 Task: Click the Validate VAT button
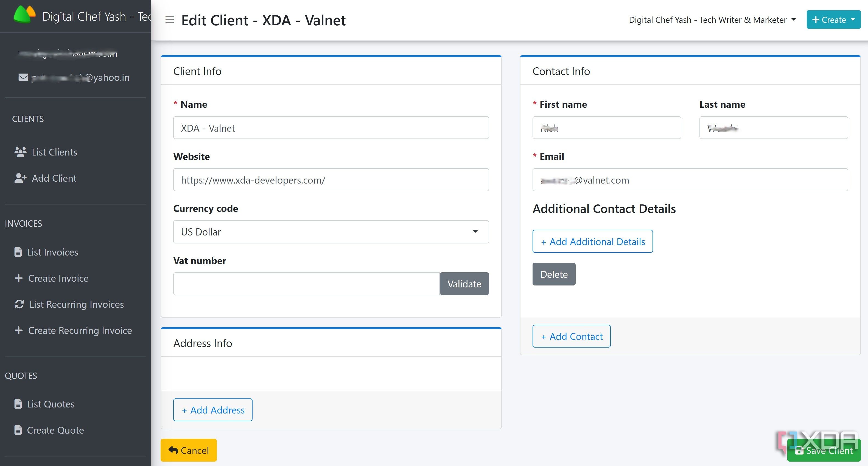(464, 284)
